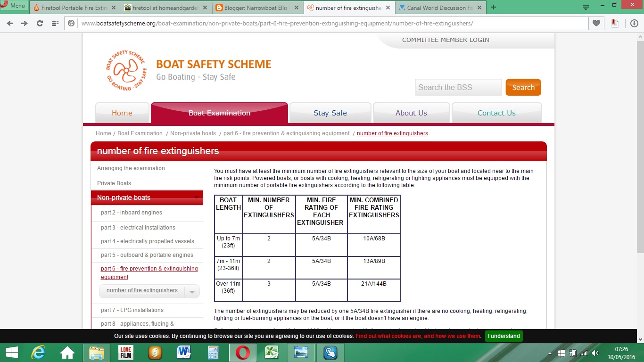Expand arrow beside number of fire extinguishers
The image size is (644, 362).
coord(192,292)
